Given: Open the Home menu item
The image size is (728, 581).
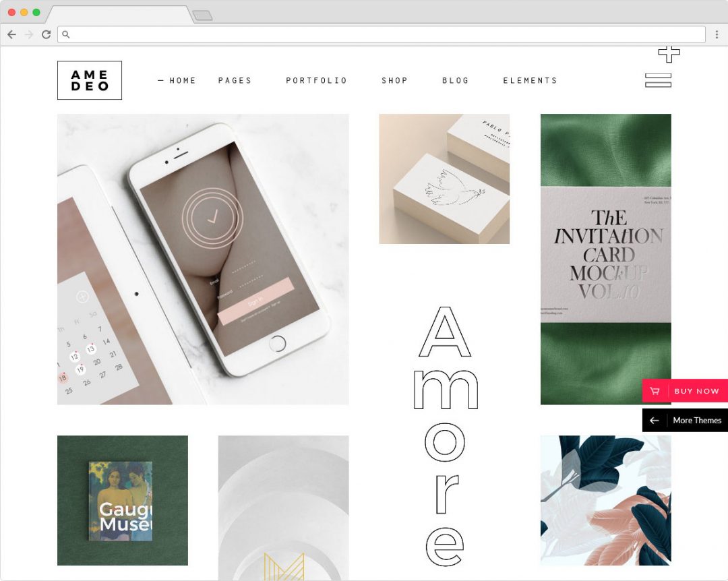Looking at the screenshot, I should pos(177,80).
